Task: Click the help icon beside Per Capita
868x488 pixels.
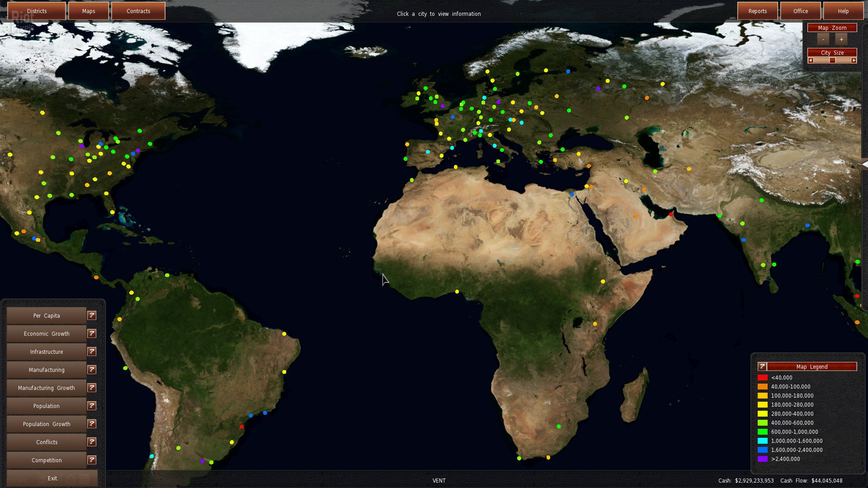Action: click(x=91, y=315)
